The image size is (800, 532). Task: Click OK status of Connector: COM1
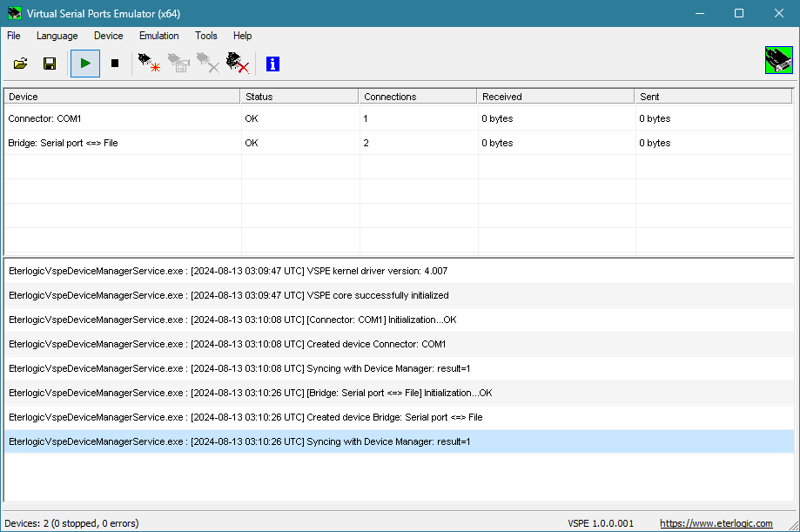(252, 118)
